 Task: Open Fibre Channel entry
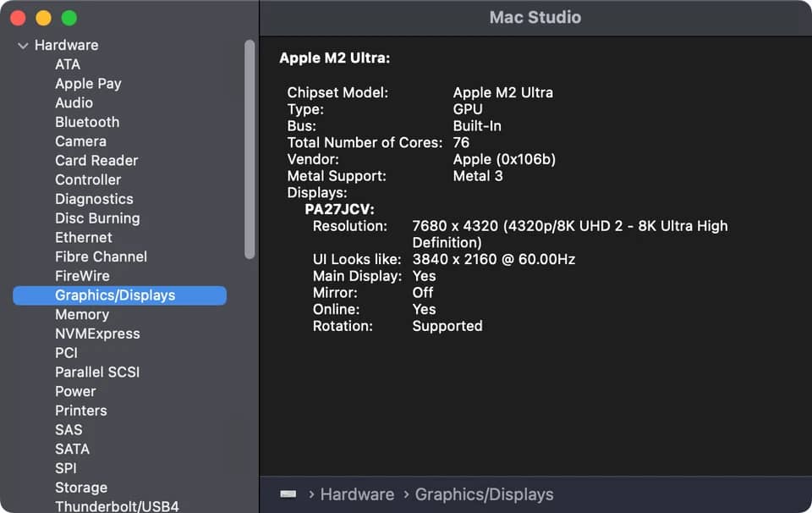tap(101, 256)
